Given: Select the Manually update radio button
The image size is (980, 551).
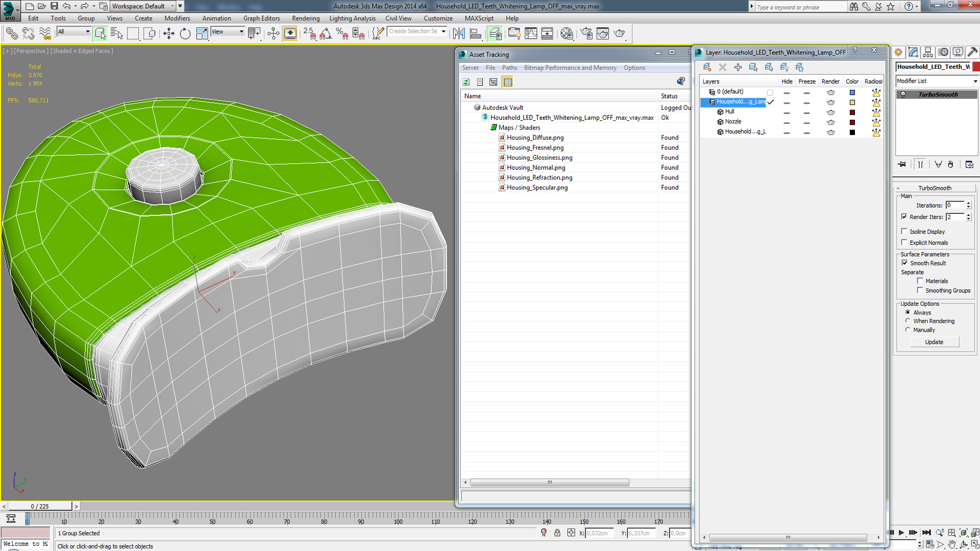Looking at the screenshot, I should coord(908,330).
